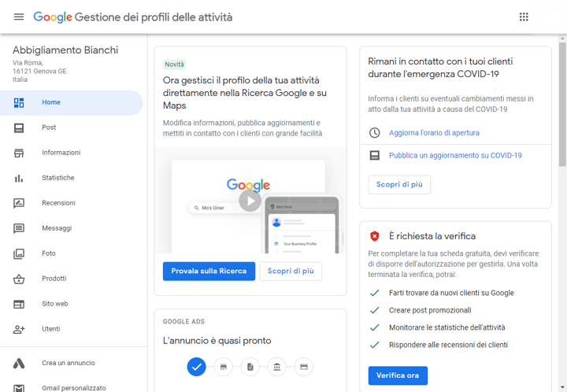
Task: Click Monitorare le statistiche dell'attività text
Action: coord(447,327)
